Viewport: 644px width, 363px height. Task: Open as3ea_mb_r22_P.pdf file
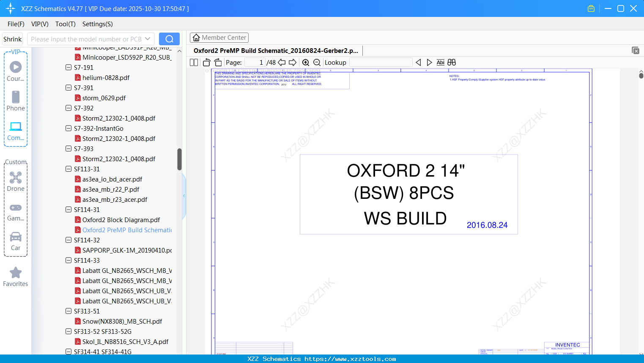pyautogui.click(x=111, y=190)
